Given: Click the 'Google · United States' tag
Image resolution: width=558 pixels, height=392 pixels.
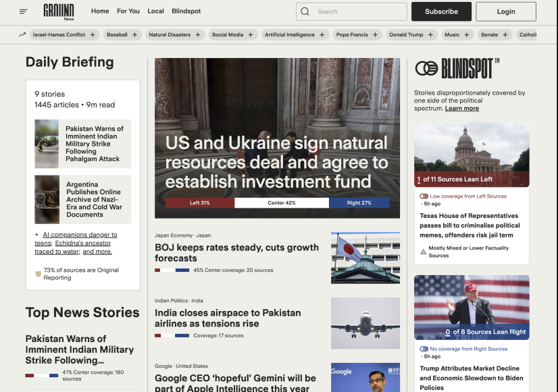Looking at the screenshot, I should (x=181, y=366).
